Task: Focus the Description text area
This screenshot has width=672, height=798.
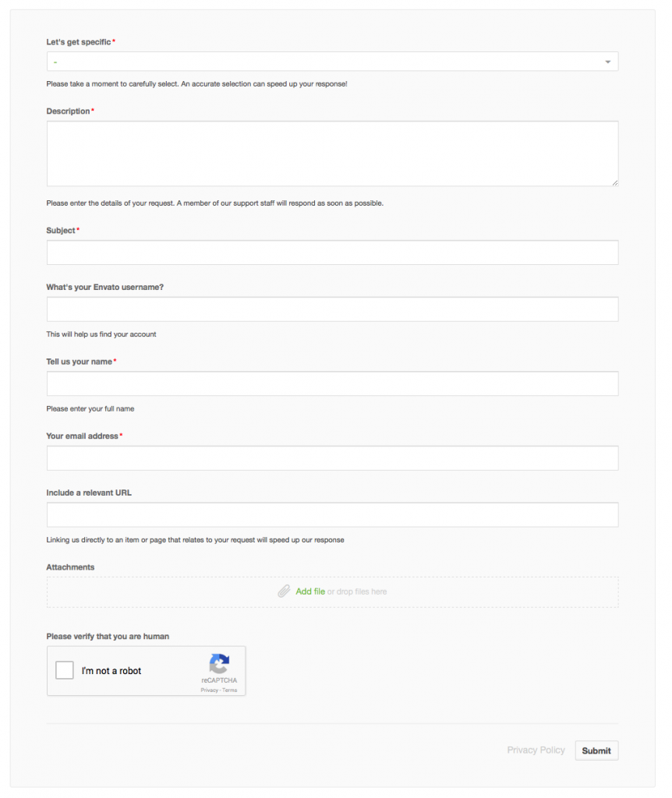Action: point(332,154)
